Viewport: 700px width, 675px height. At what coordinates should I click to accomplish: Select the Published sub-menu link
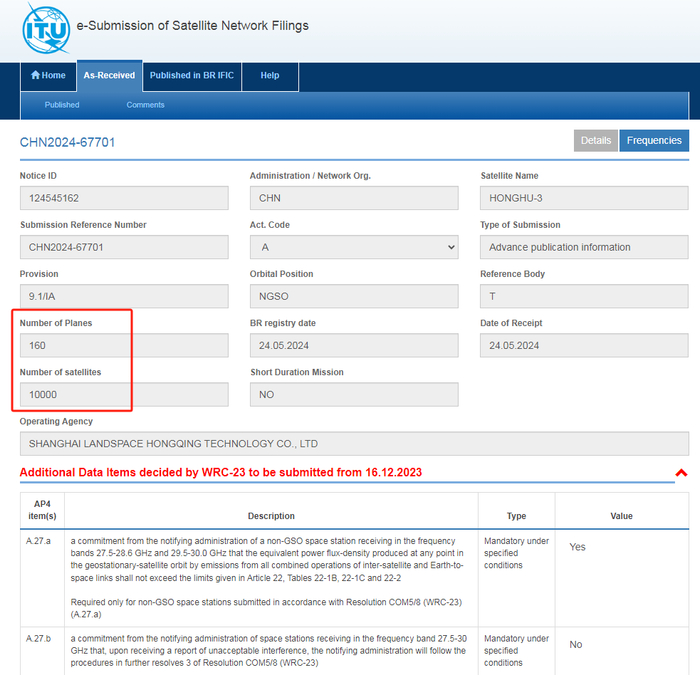click(62, 105)
